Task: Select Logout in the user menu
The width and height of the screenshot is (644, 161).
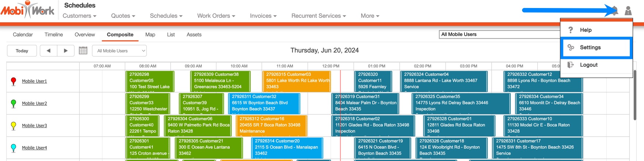Action: pos(588,65)
